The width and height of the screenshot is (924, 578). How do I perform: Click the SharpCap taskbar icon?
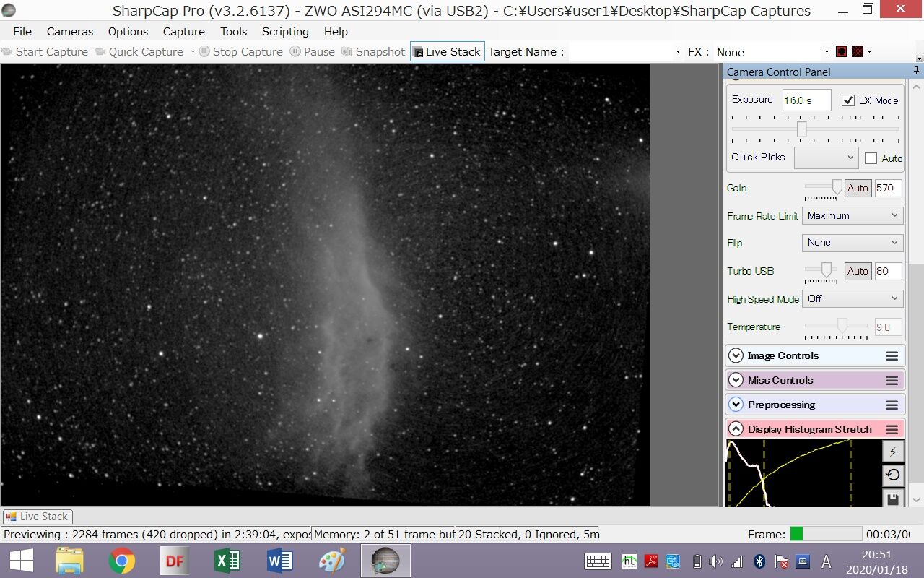click(385, 561)
